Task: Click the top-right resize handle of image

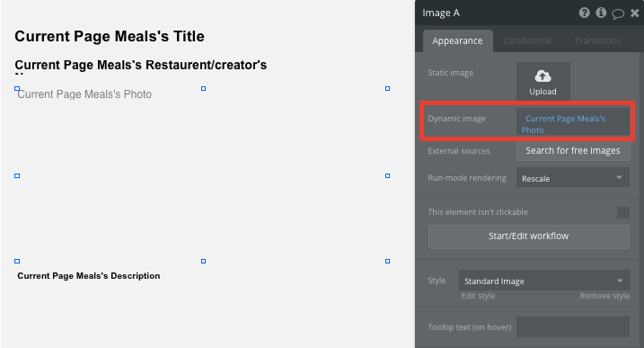Action: pos(387,88)
